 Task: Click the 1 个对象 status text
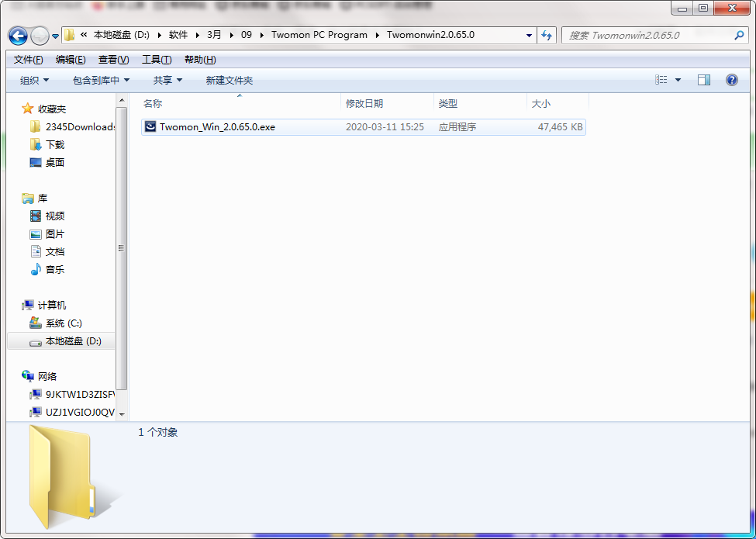(158, 433)
